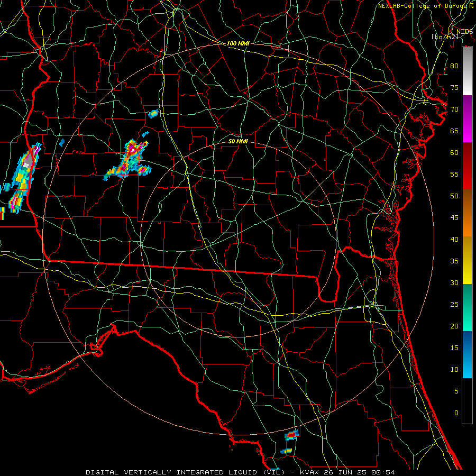Pick the yellow segment of the color bar

(x=467, y=260)
